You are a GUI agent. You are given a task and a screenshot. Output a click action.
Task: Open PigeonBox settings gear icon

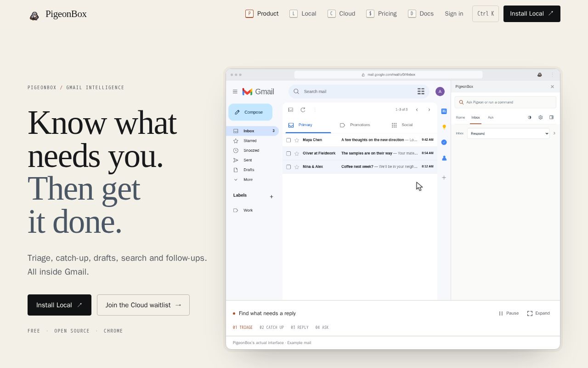[540, 117]
